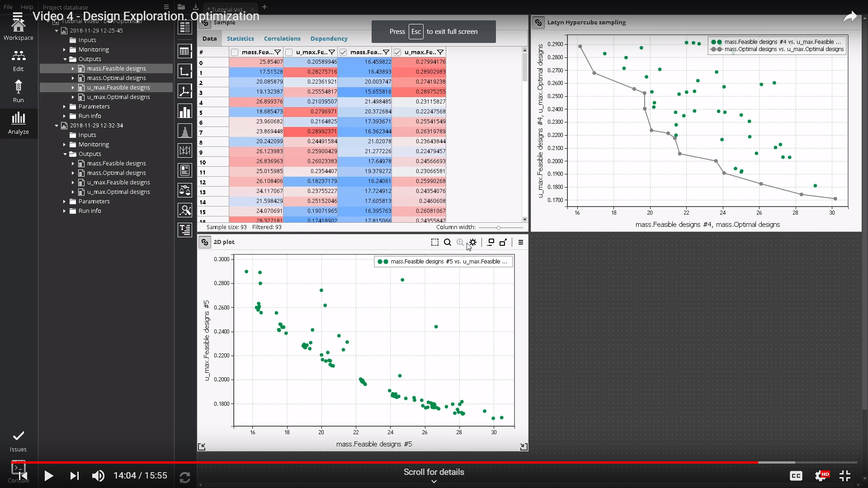Switch to the Dependency tab

click(x=329, y=38)
